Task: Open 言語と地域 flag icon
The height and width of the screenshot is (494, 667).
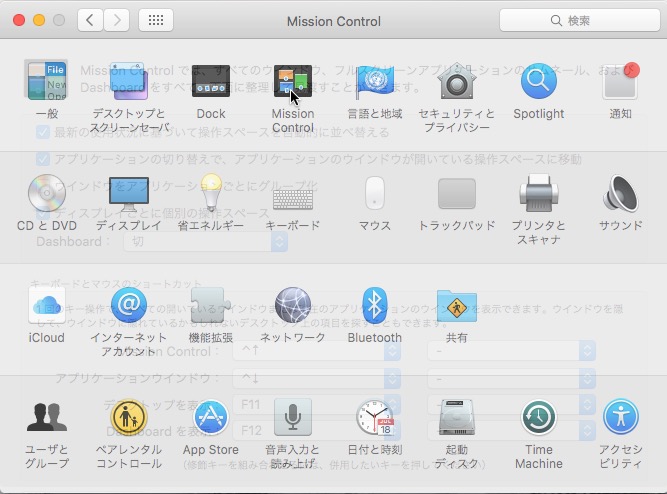Action: click(x=374, y=81)
